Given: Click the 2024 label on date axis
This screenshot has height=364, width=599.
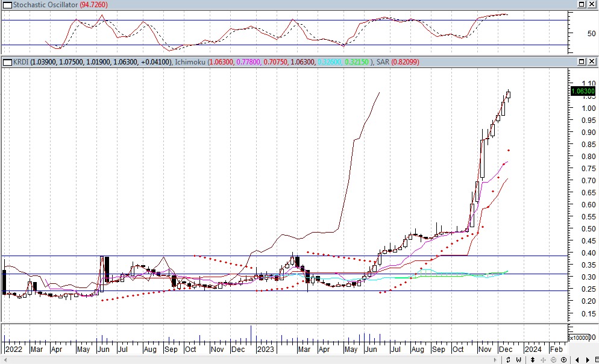Looking at the screenshot, I should 532,349.
